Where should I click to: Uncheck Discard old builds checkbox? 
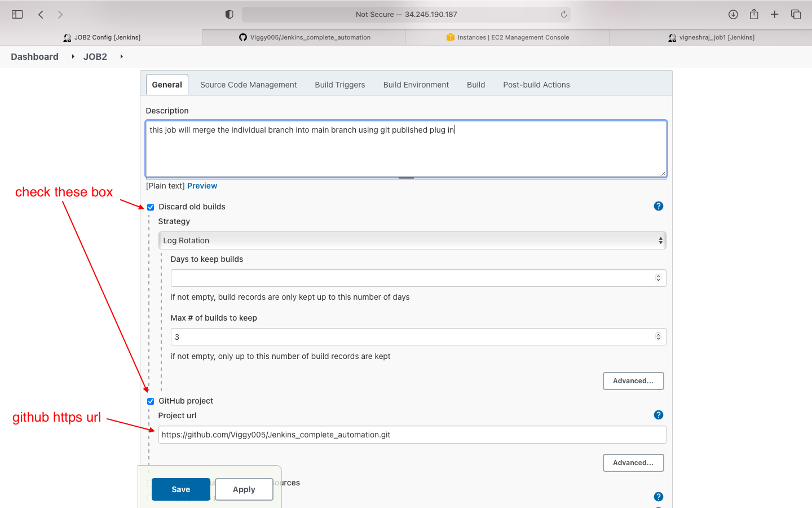(151, 207)
